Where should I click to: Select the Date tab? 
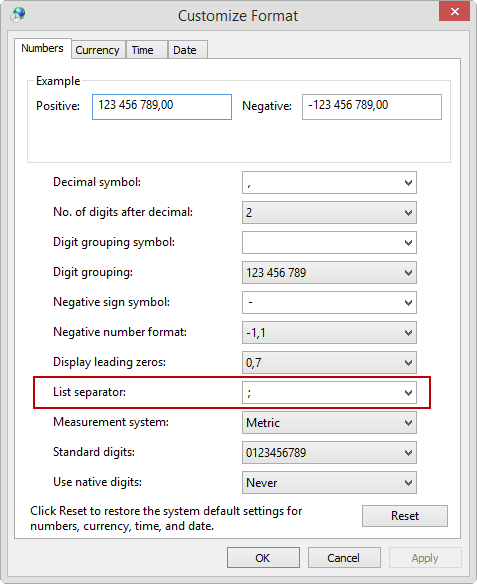click(187, 50)
